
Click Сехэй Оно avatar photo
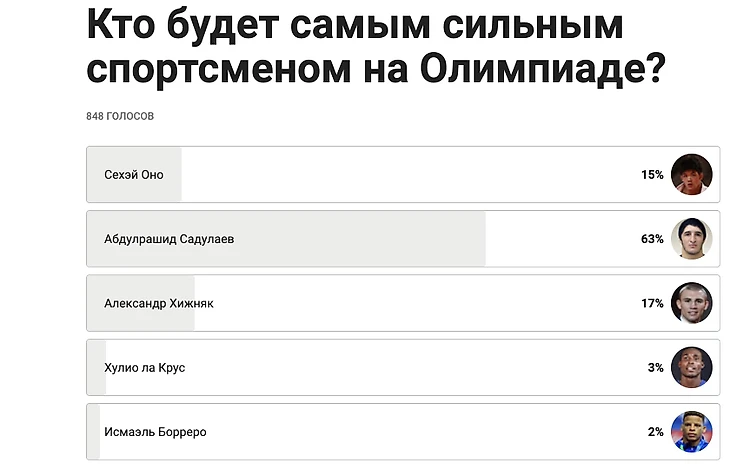(691, 175)
